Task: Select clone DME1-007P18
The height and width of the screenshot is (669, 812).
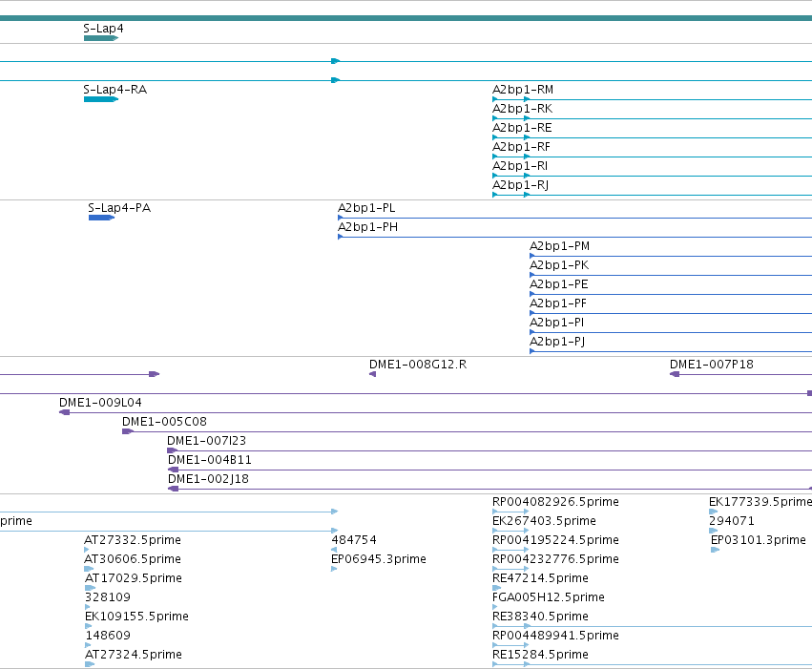Action: pos(712,365)
